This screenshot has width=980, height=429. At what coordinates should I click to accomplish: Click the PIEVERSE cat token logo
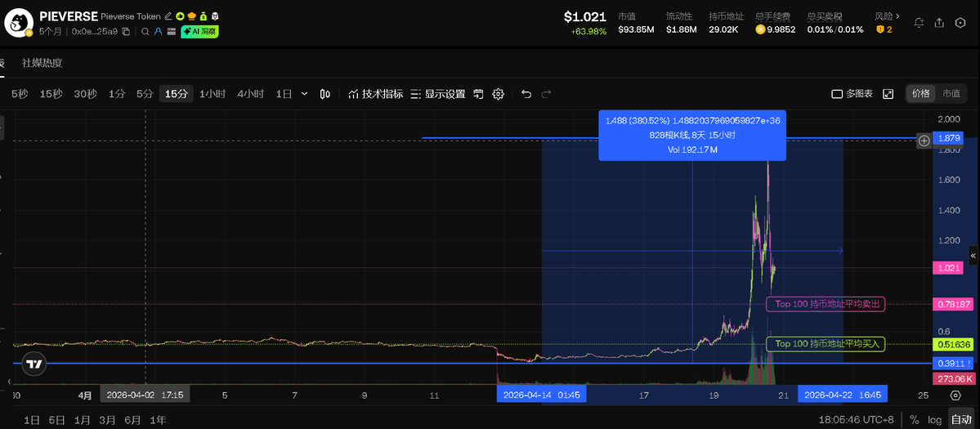coord(17,23)
